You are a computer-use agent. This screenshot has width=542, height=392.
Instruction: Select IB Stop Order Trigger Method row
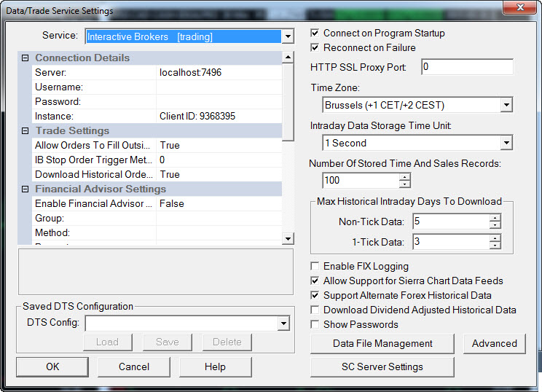(157, 160)
